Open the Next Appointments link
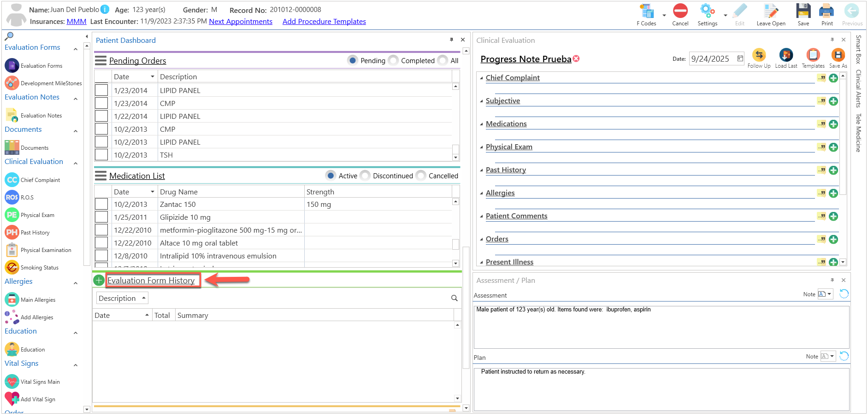The width and height of the screenshot is (868, 416). pyautogui.click(x=241, y=22)
